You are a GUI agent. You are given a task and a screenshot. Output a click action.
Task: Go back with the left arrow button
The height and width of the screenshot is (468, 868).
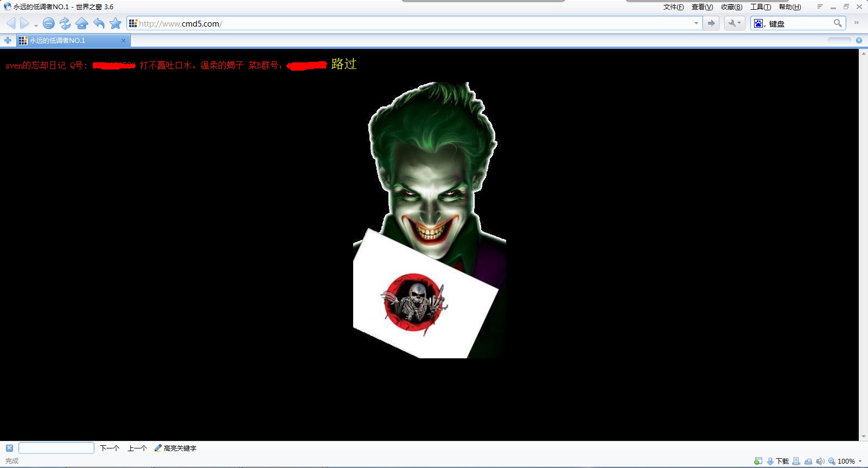pyautogui.click(x=11, y=23)
